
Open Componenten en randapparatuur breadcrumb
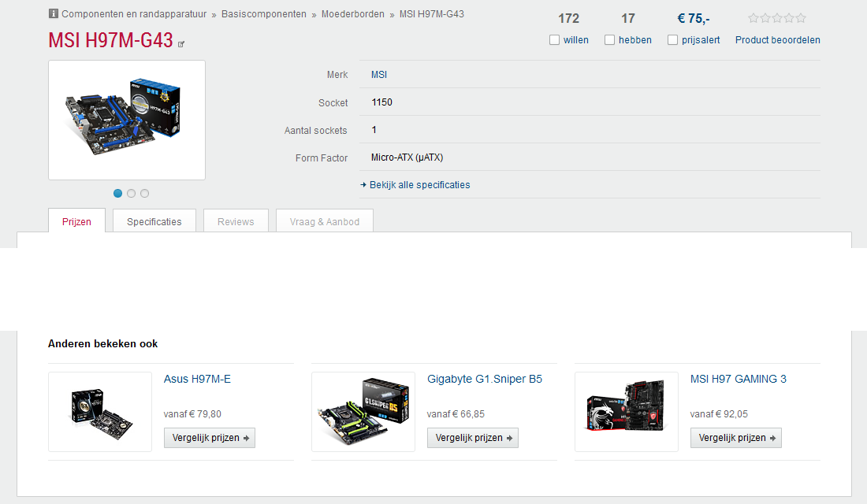pos(134,14)
